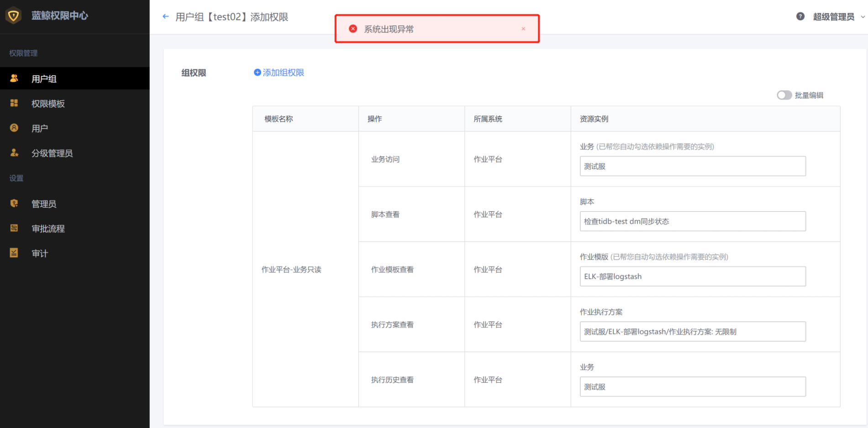
Task: Click the ELK-部署logstash template field
Action: (x=692, y=276)
